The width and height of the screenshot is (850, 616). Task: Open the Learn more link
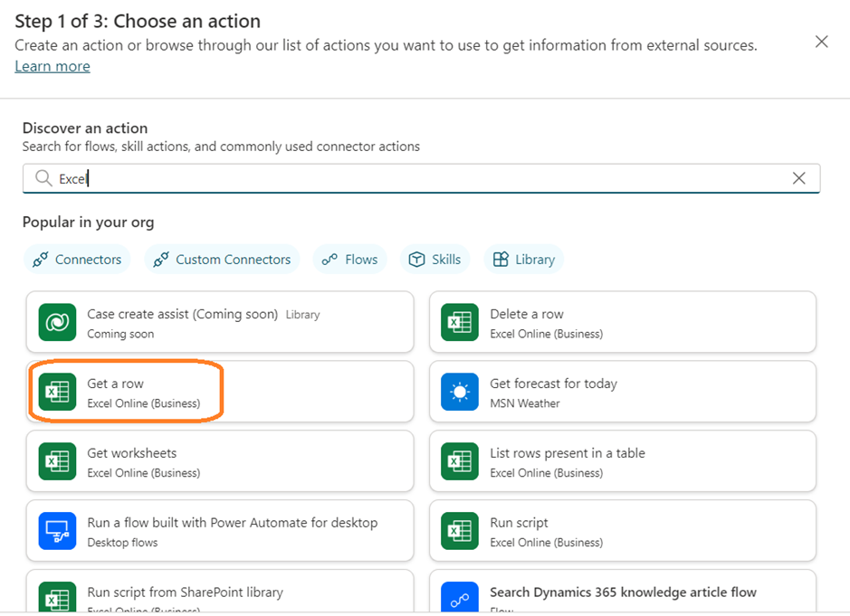(53, 66)
